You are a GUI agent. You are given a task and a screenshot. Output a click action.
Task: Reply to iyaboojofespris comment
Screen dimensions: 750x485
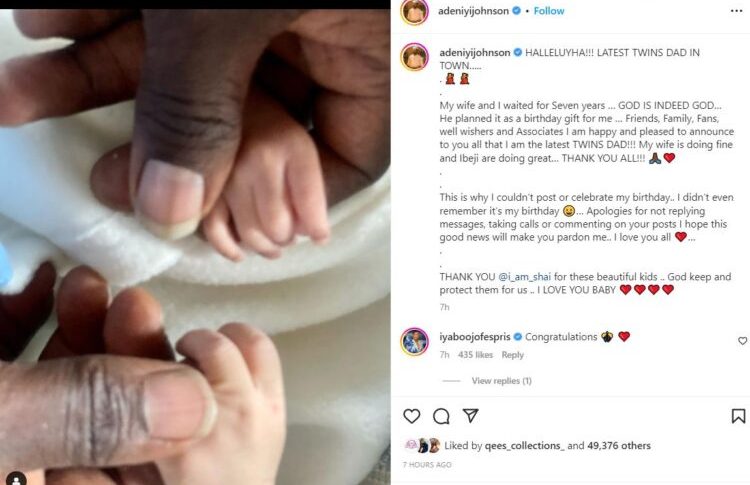coord(512,355)
